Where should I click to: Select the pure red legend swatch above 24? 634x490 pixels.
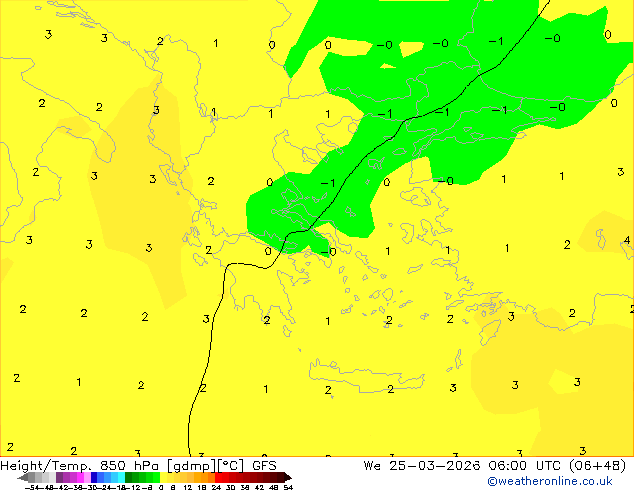[218, 477]
